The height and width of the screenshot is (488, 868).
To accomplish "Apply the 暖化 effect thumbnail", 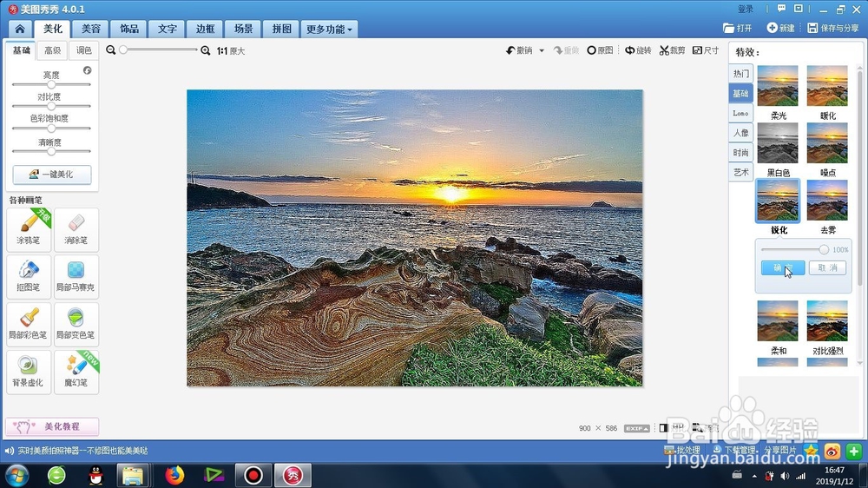I will (x=827, y=86).
